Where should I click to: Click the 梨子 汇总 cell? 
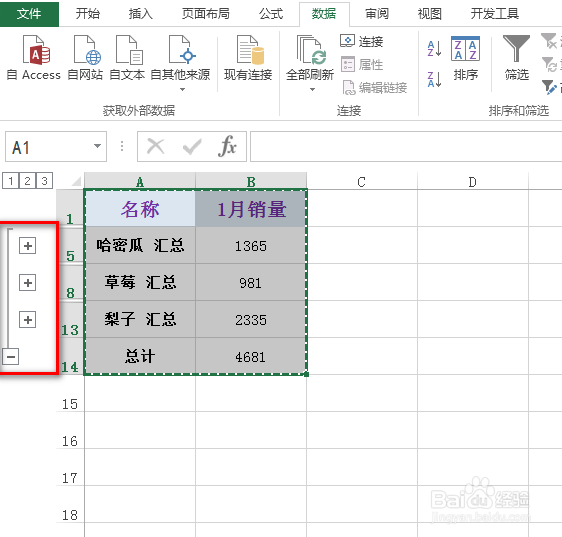click(x=140, y=319)
